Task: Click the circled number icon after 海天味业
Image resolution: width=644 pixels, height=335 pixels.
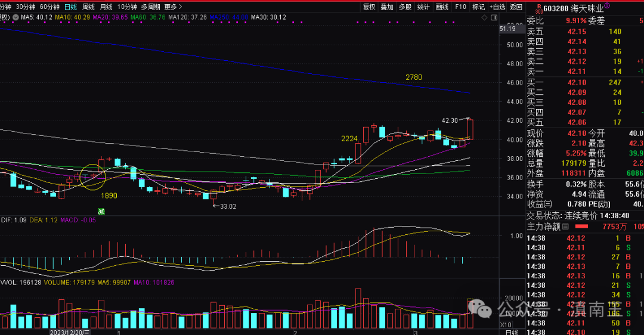Action: pyautogui.click(x=607, y=6)
